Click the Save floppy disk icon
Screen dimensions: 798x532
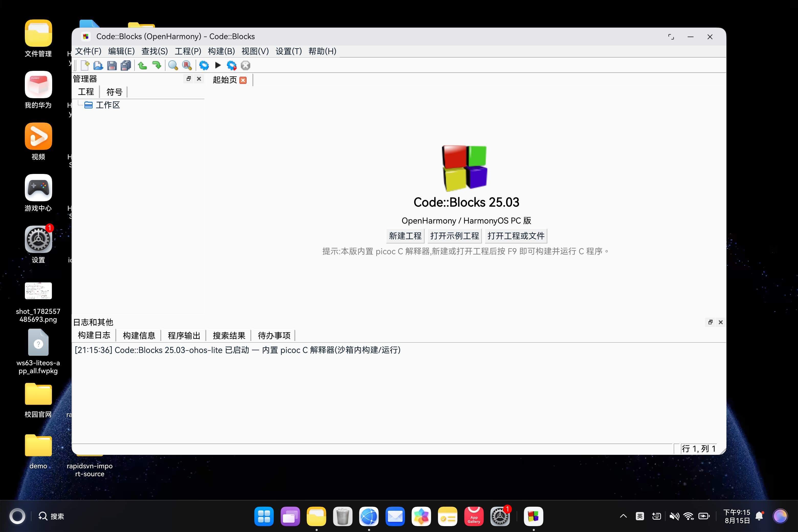tap(112, 65)
